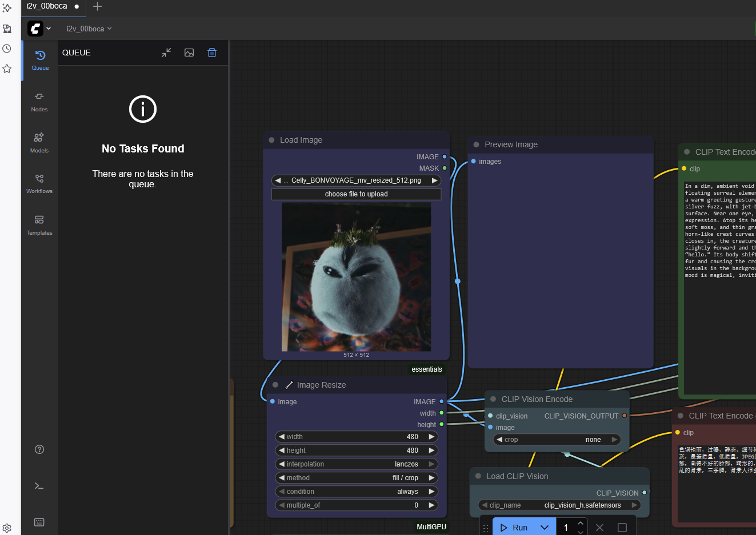Screen dimensions: 756x535
Task: Open the Models sidebar panel
Action: [39, 142]
